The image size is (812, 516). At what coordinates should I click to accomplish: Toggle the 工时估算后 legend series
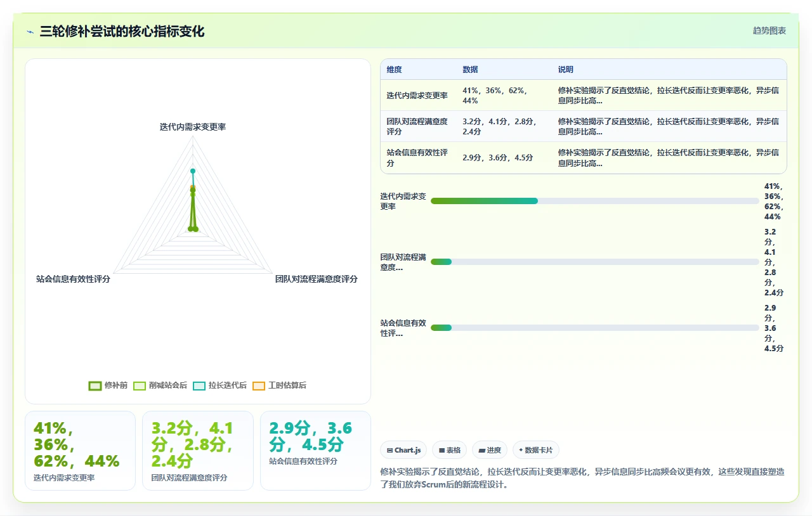(279, 385)
